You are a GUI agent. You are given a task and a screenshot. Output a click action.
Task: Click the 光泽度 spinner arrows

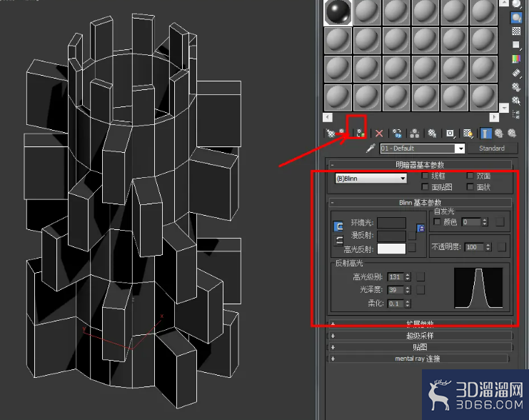point(408,290)
